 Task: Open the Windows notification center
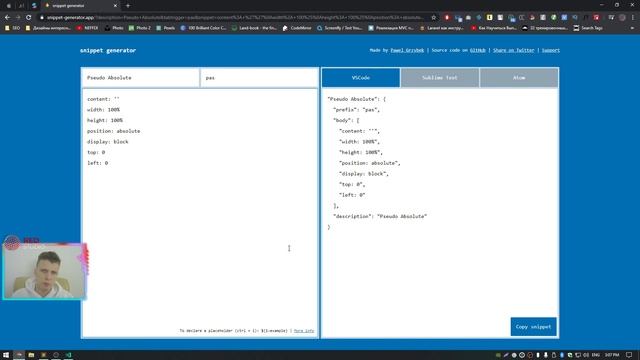(629, 355)
